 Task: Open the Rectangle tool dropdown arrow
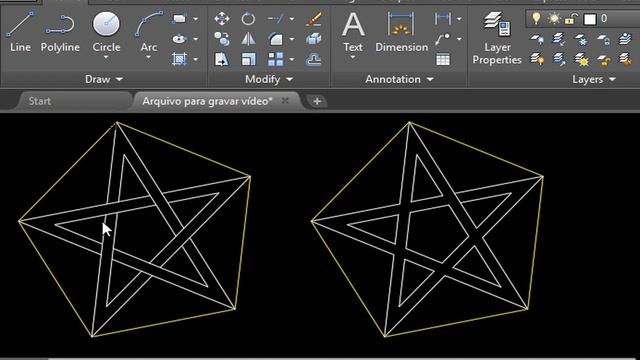point(196,19)
